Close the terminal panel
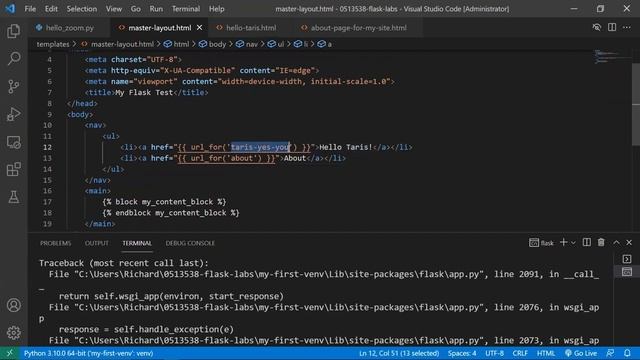This screenshot has height=360, width=640. point(629,242)
